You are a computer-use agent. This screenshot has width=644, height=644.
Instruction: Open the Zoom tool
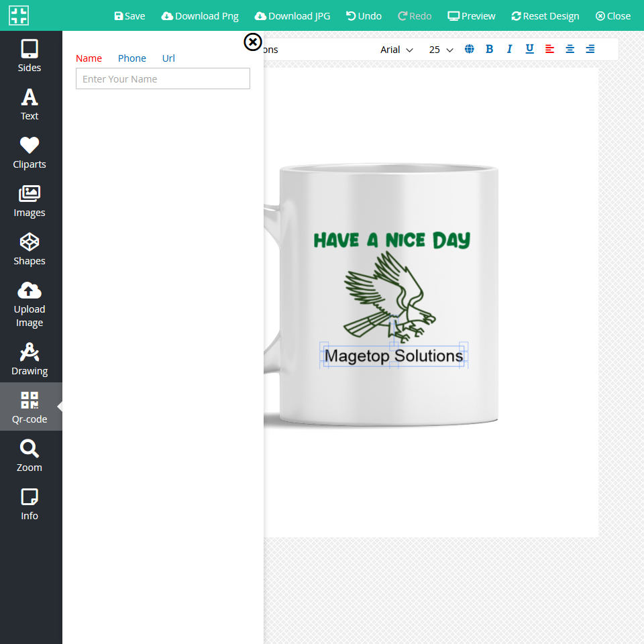point(30,455)
